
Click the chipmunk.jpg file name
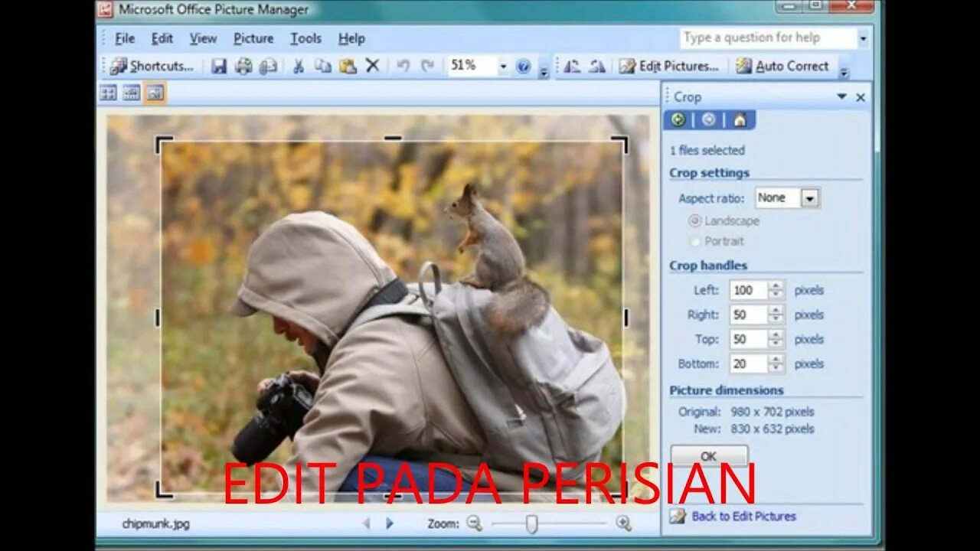click(155, 524)
